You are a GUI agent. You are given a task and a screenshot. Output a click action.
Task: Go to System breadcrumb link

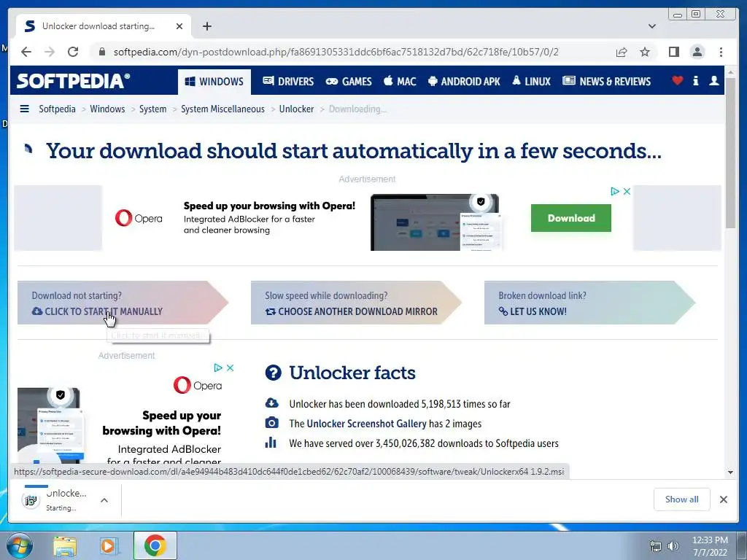pos(153,109)
